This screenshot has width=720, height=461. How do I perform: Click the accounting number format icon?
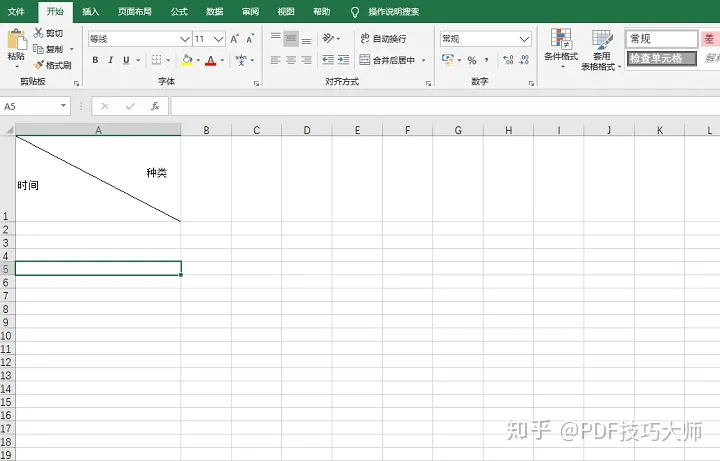447,60
